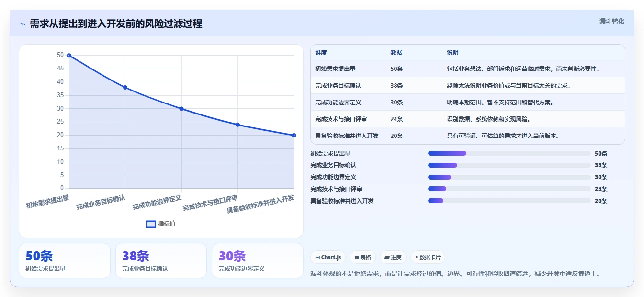The width and height of the screenshot is (644, 297).
Task: Click the progress list label 完成技术与接口评审
Action: click(336, 189)
